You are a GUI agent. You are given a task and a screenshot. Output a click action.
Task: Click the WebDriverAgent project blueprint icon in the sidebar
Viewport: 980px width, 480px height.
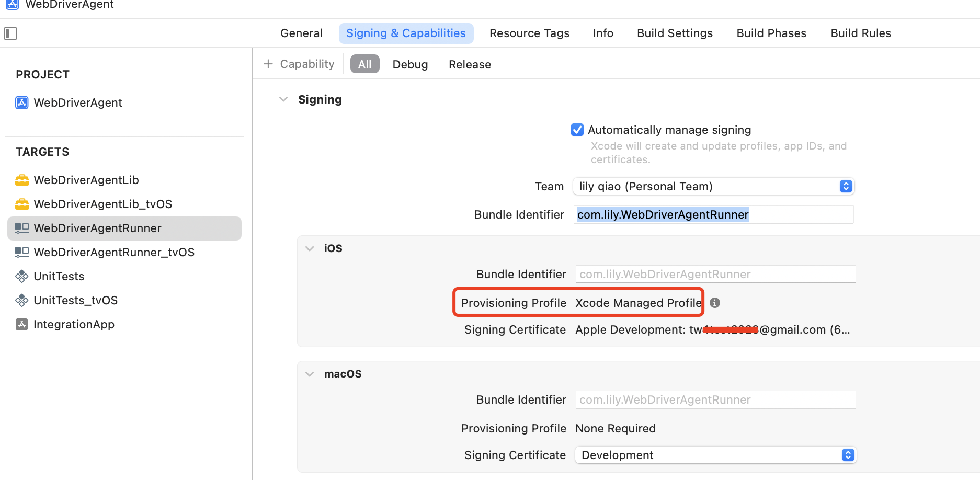22,102
